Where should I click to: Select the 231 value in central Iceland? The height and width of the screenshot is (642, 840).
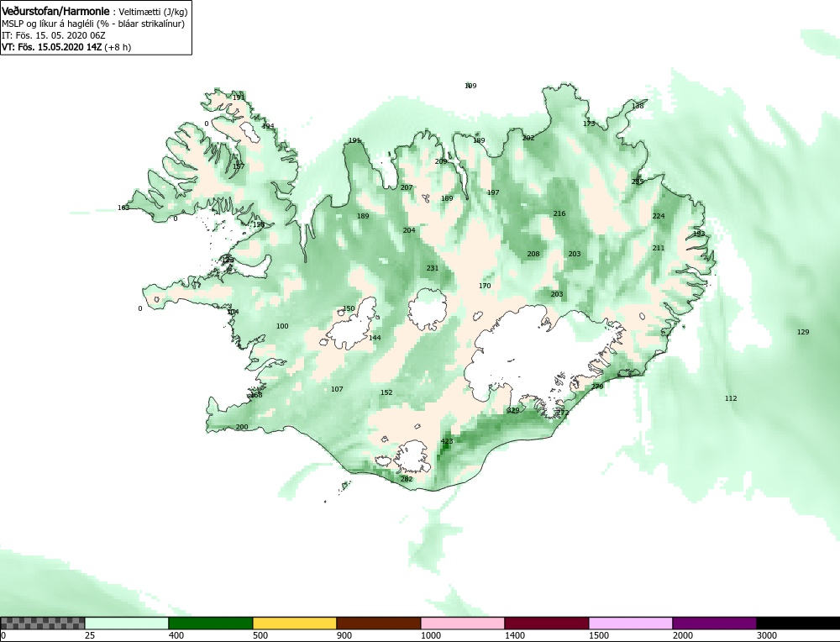(x=433, y=269)
